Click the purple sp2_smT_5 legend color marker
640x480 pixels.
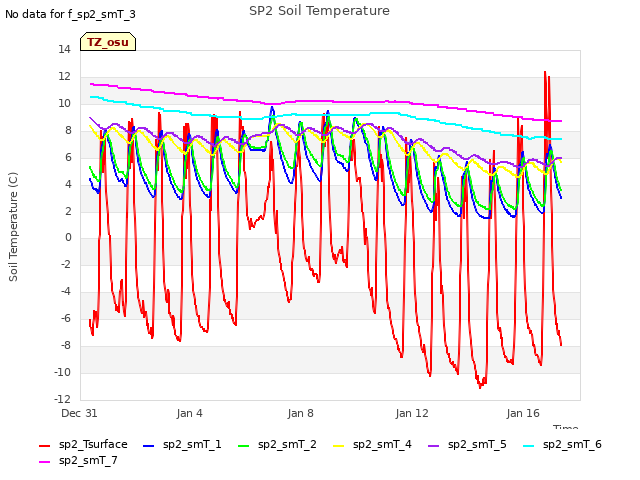coord(433,446)
